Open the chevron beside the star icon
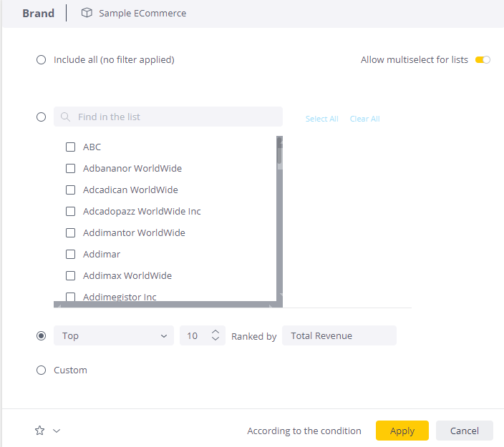The width and height of the screenshot is (504, 447). (x=57, y=431)
